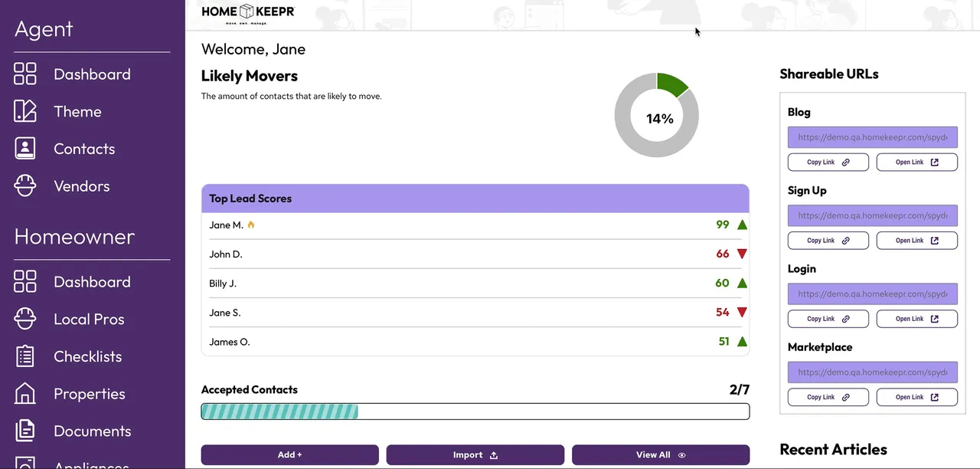Click the Documents pages icon

click(25, 431)
